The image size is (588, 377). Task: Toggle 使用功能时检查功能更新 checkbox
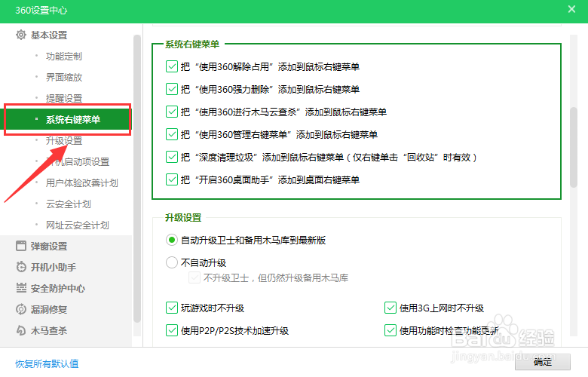click(390, 330)
